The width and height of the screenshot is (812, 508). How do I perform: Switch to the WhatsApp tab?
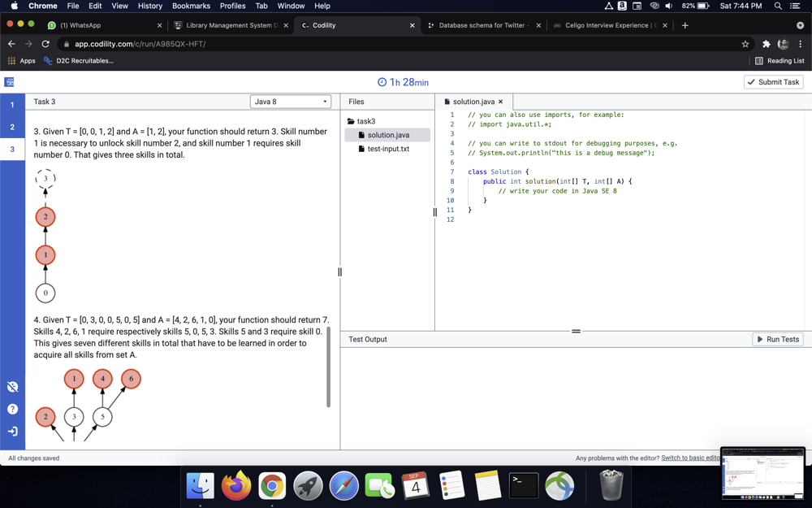[x=104, y=25]
